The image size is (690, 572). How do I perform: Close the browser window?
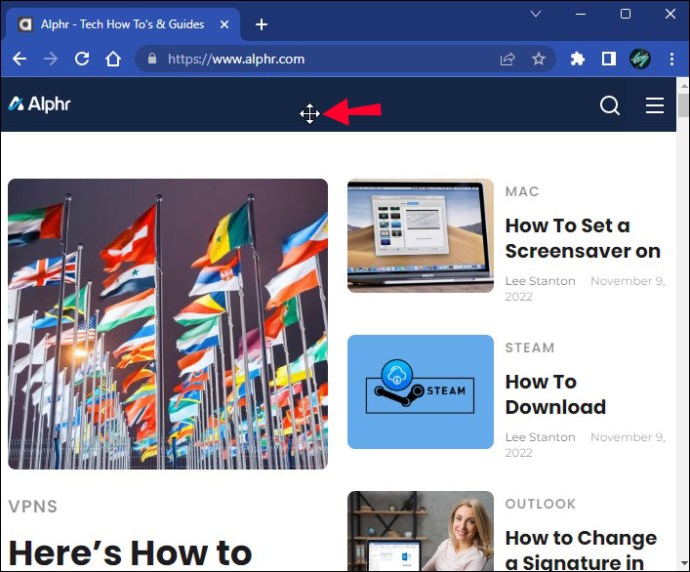click(670, 14)
